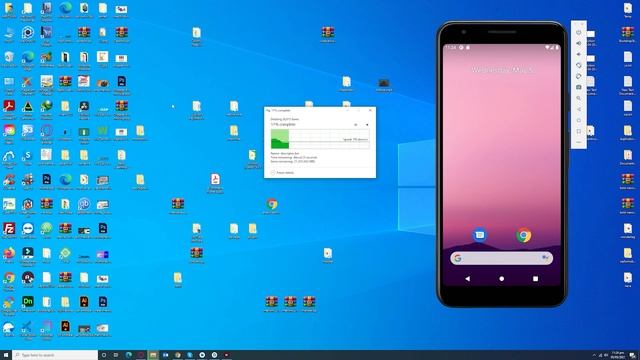Image resolution: width=640 pixels, height=360 pixels.
Task: Click the emulator toolbar Overview square icon
Action: click(x=578, y=131)
